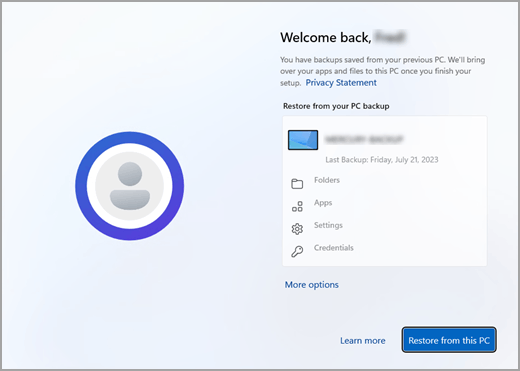Click the blurred backup device name

click(x=364, y=139)
